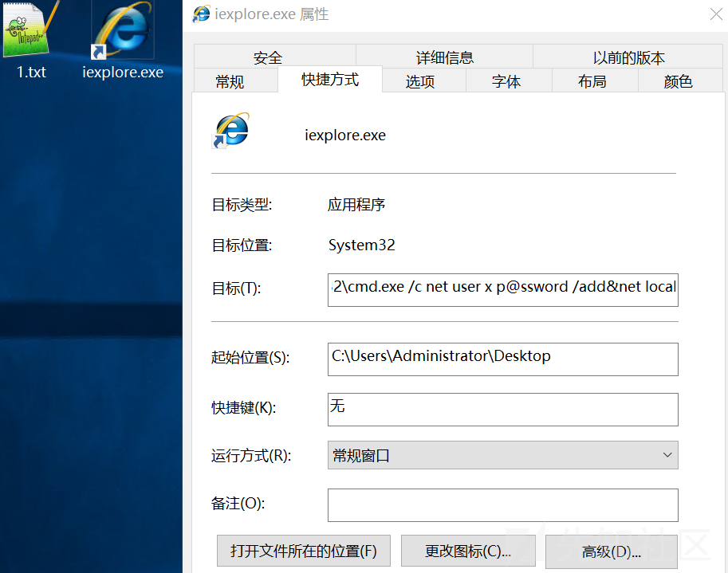Click the iexplore.exe 属性 window title text

click(x=272, y=14)
